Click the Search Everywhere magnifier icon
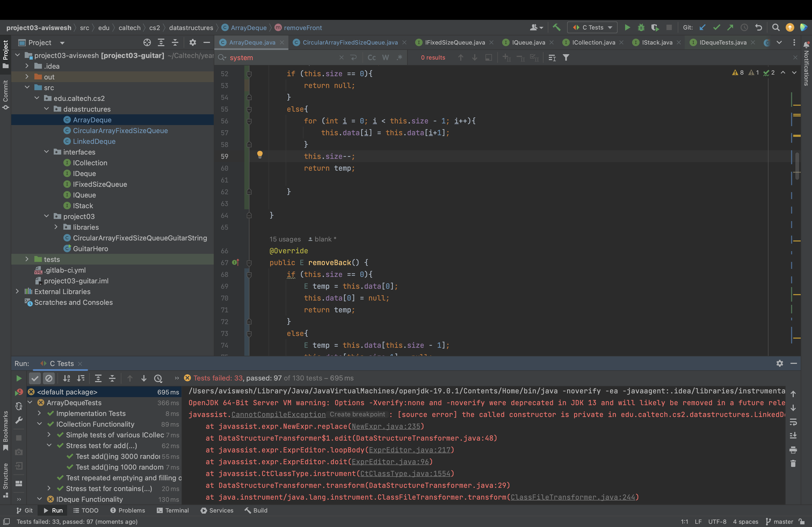This screenshot has height=527, width=812. click(x=775, y=28)
